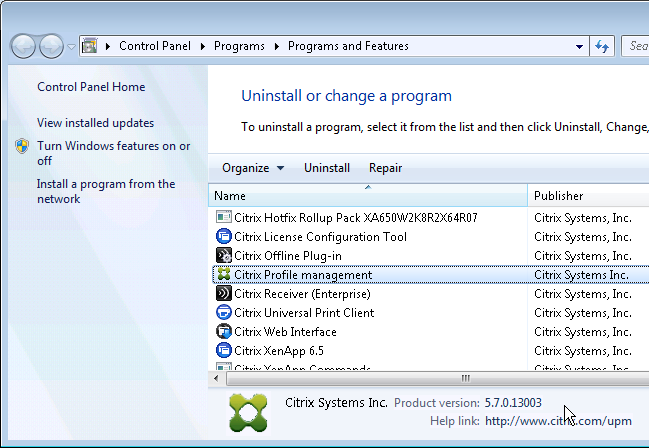649x448 pixels.
Task: Expand the arrow before Control Panel breadcrumb
Action: [108, 46]
